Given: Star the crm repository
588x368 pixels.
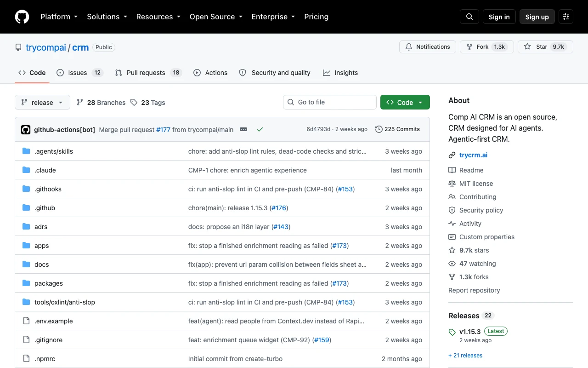Looking at the screenshot, I should [x=545, y=47].
